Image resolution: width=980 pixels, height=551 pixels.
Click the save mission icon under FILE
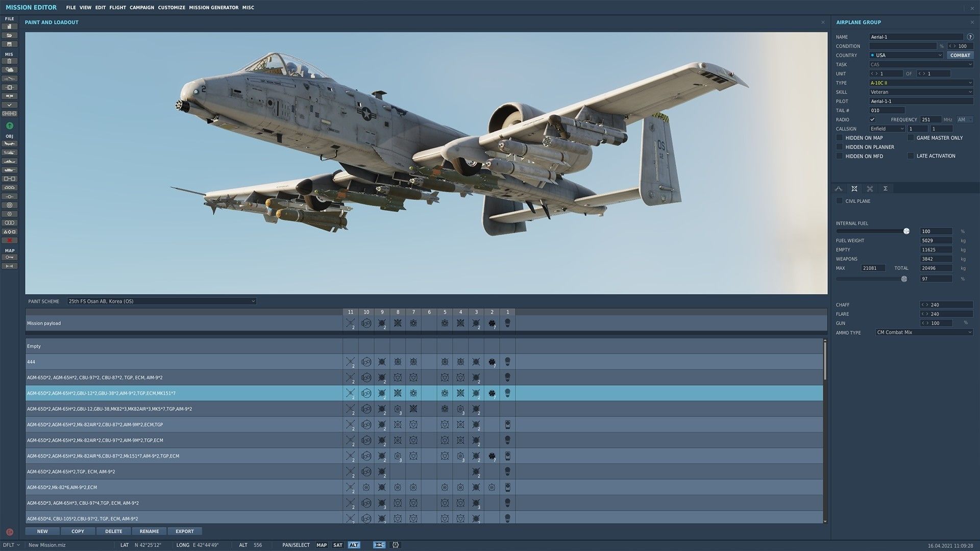[9, 44]
